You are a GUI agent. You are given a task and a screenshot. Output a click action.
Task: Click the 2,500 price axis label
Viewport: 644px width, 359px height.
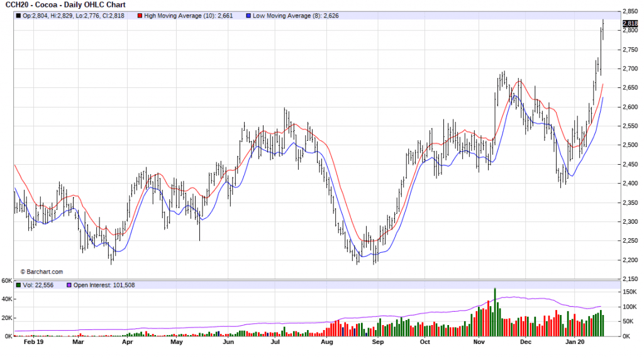click(630, 145)
